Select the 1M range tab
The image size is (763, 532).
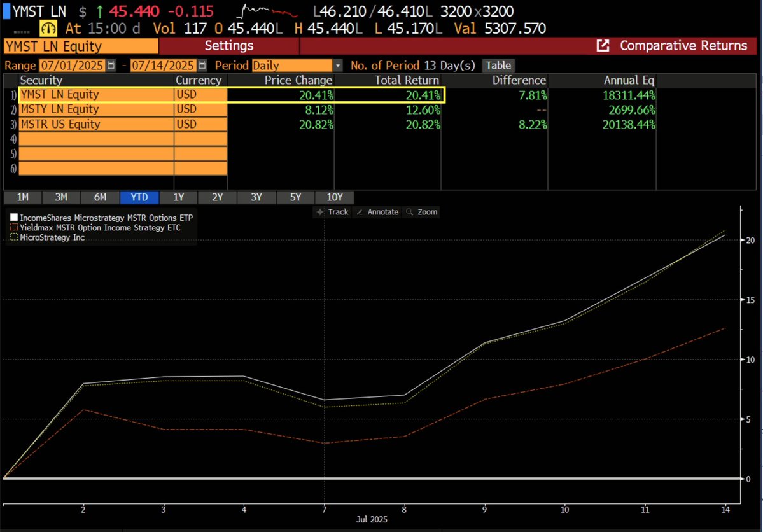click(22, 197)
